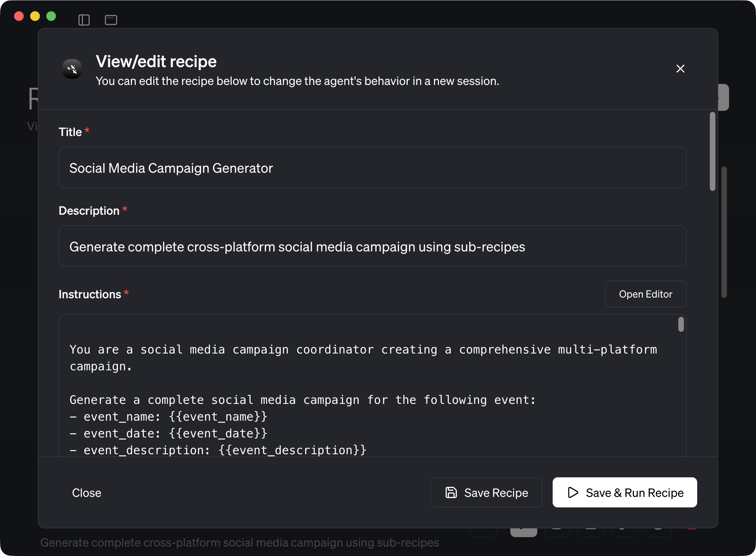
Task: Close the window with the red traffic light
Action: [x=19, y=16]
